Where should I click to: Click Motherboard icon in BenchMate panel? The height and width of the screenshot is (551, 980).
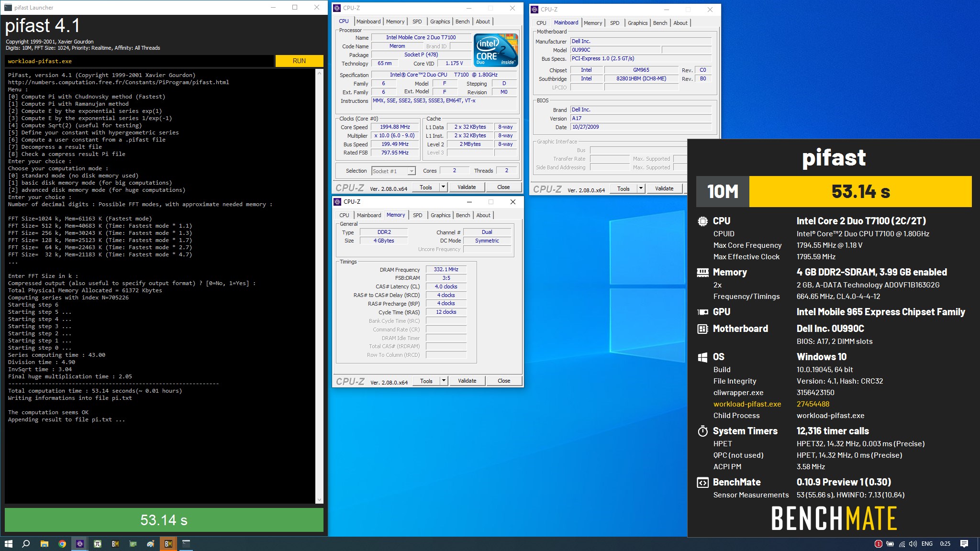702,329
